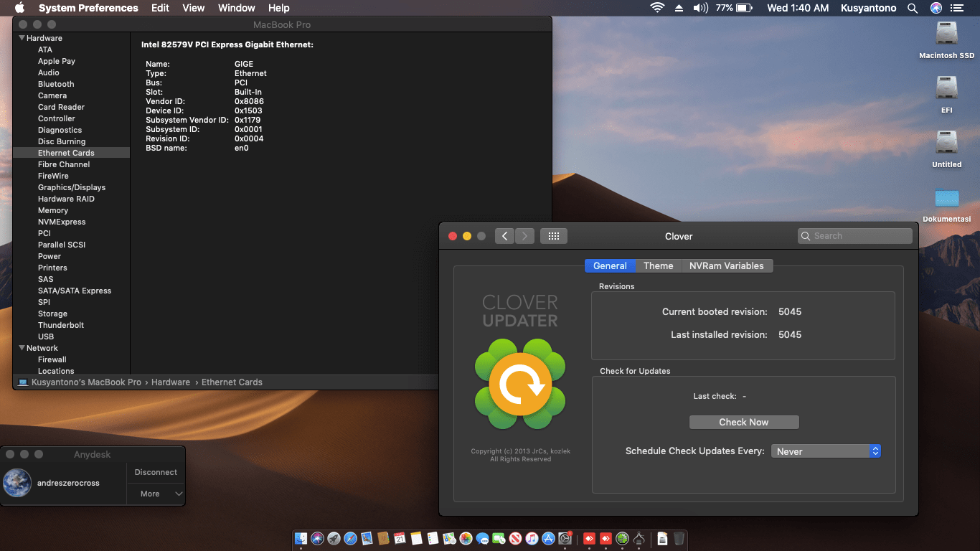Open Maps from the Dock
Viewport: 980px width, 551px height.
tap(450, 538)
